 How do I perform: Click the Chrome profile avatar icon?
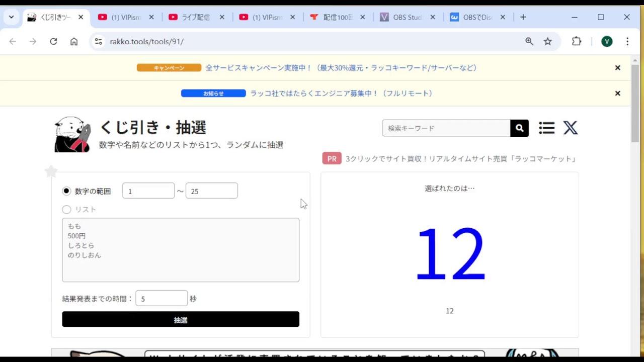click(x=606, y=41)
